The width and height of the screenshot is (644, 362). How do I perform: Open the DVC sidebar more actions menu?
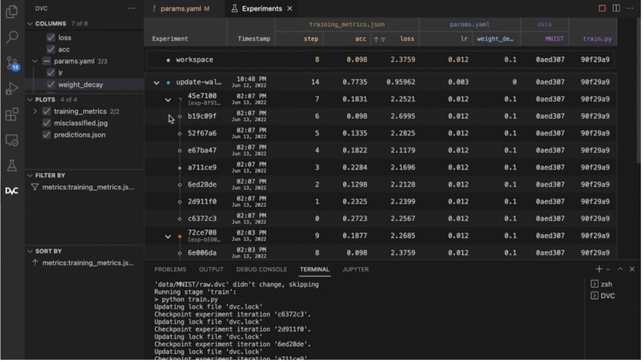[132, 8]
